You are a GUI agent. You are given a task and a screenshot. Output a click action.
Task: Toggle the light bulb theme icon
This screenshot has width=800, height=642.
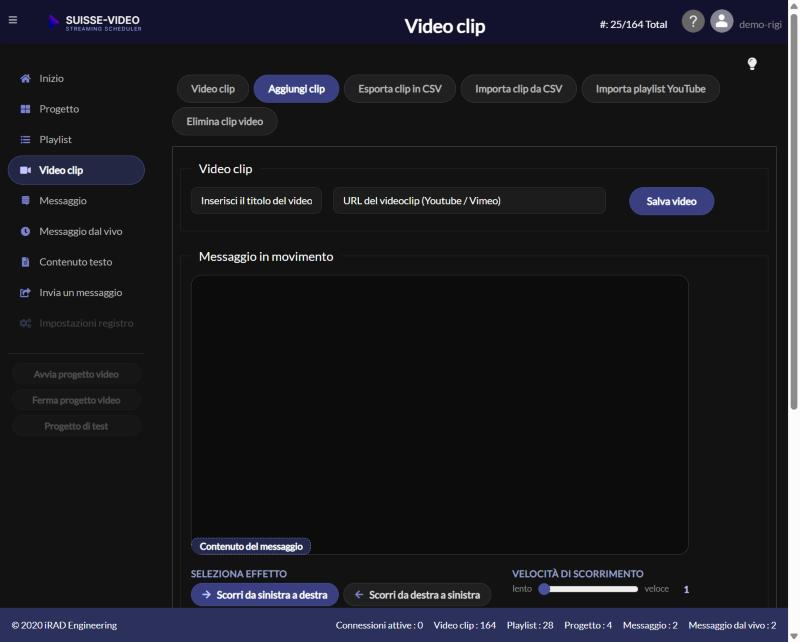tap(752, 64)
